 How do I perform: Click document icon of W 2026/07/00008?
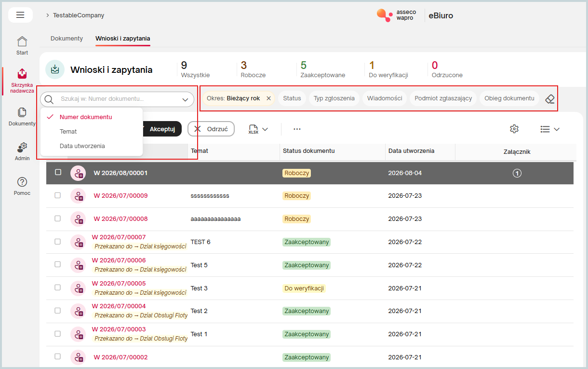[x=78, y=219]
